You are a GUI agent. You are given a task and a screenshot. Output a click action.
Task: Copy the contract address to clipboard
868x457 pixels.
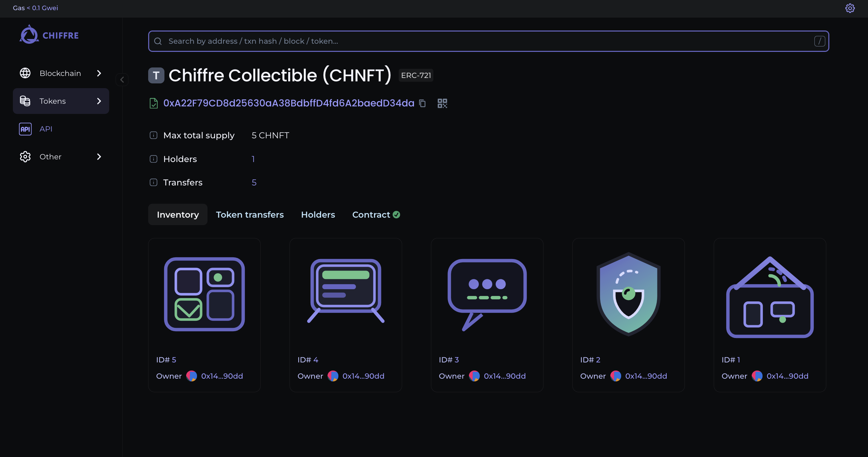(422, 103)
